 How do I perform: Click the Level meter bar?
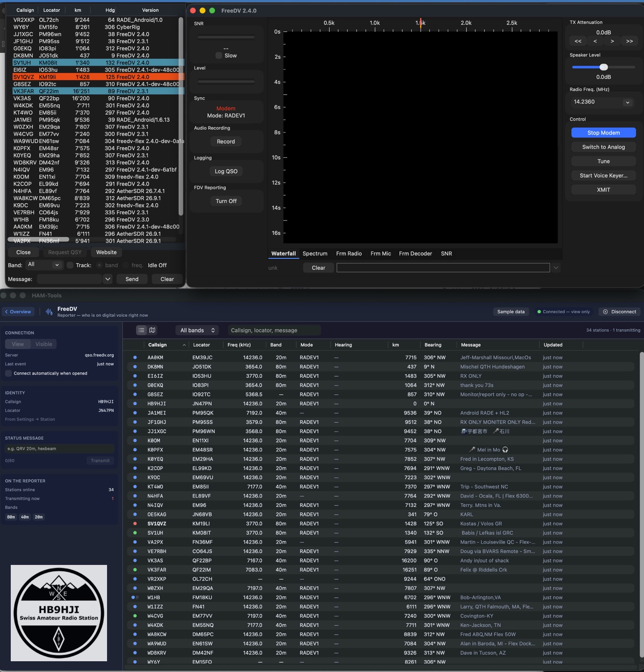click(226, 82)
